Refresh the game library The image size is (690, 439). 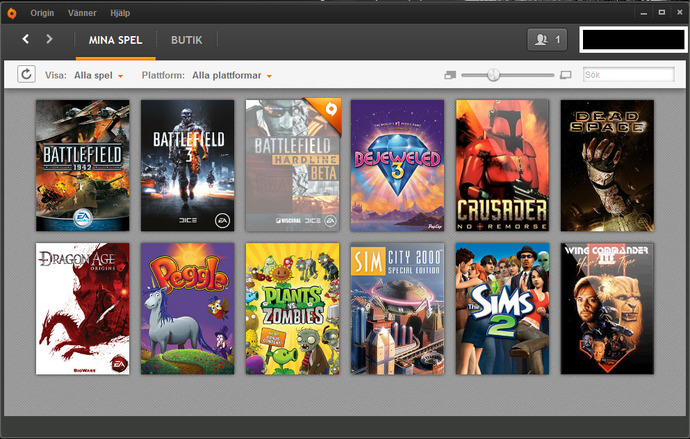(26, 74)
